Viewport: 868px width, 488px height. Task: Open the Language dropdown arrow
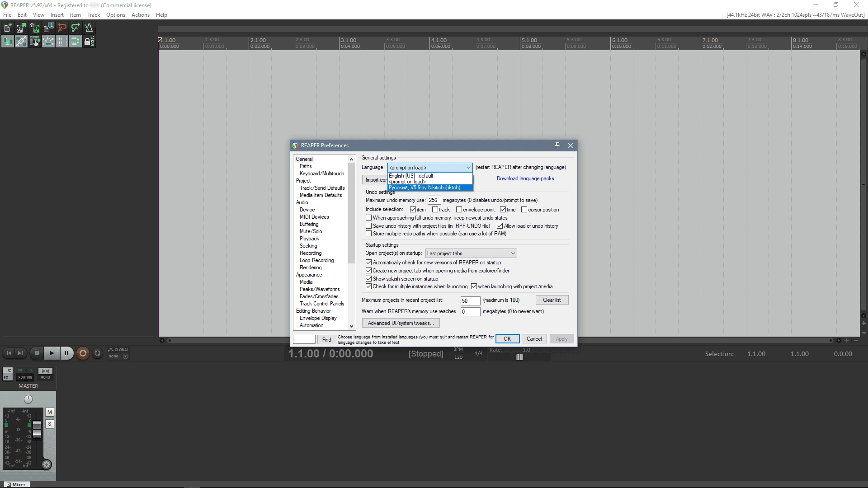pos(468,168)
